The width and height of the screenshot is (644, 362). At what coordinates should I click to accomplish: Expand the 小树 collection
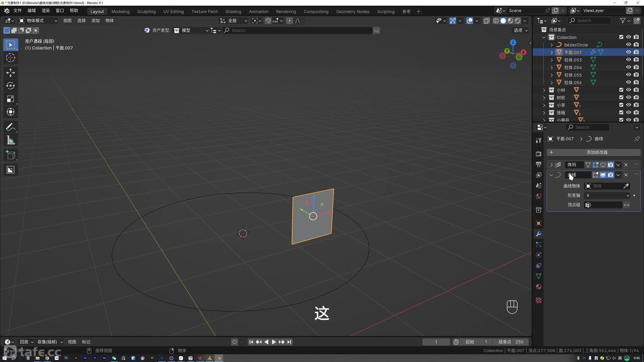point(544,90)
